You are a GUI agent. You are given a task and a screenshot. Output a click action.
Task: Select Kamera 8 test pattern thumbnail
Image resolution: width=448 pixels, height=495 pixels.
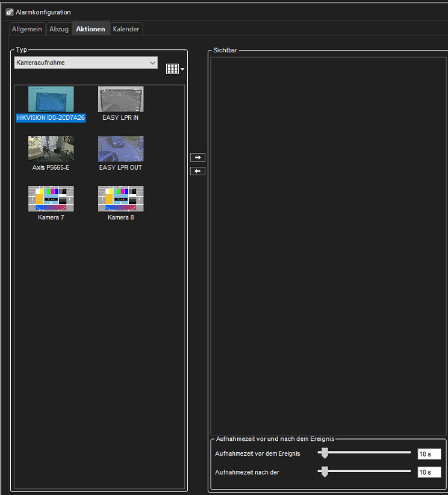click(121, 199)
